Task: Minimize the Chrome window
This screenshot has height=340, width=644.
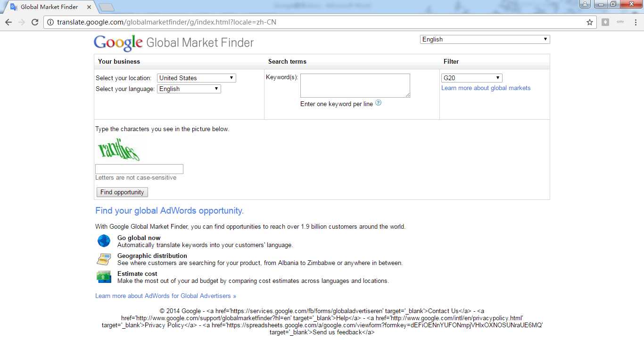Action: [x=601, y=4]
